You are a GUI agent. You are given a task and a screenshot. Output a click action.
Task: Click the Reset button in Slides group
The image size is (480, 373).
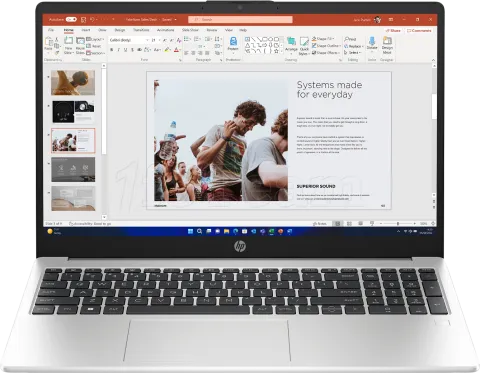tap(94, 46)
